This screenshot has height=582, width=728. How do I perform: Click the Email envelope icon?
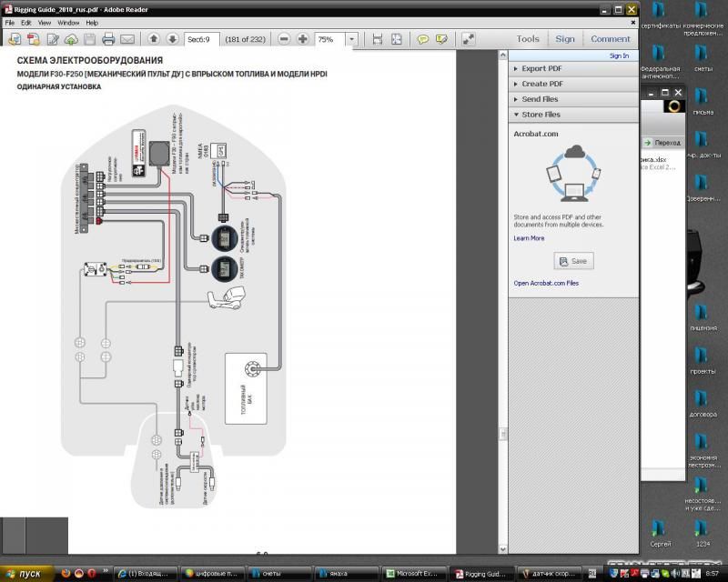pos(127,39)
